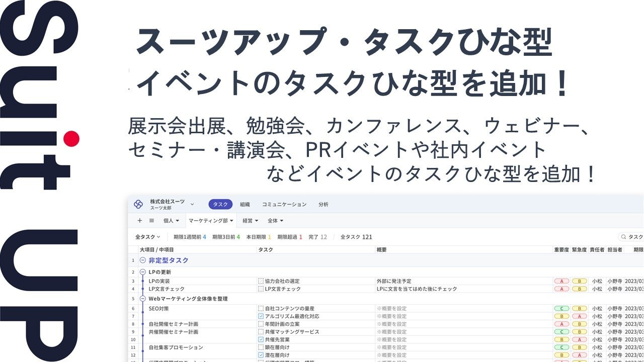Select 共催開催セミナー計画 item

pyautogui.click(x=173, y=332)
